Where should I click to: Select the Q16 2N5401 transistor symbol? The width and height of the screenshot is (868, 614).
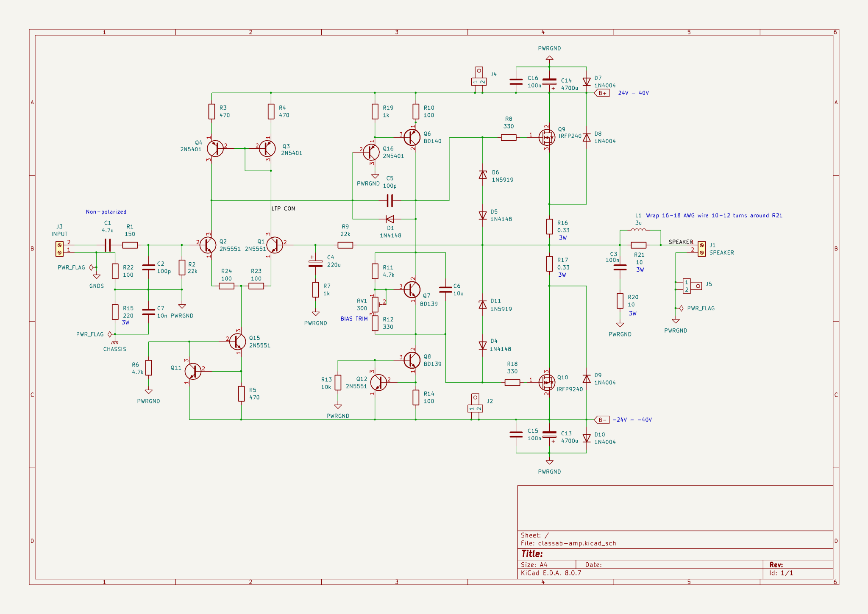(371, 152)
